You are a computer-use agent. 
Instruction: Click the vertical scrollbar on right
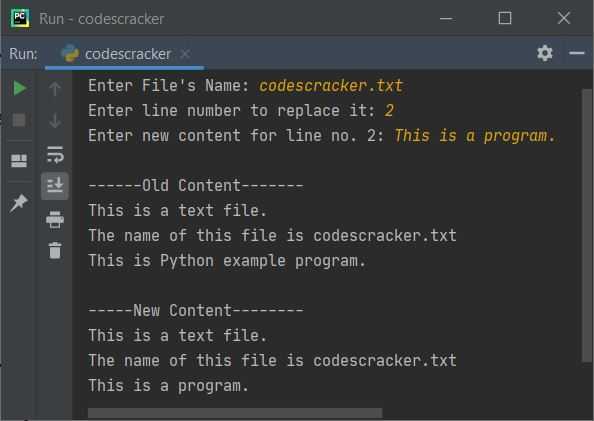click(587, 225)
